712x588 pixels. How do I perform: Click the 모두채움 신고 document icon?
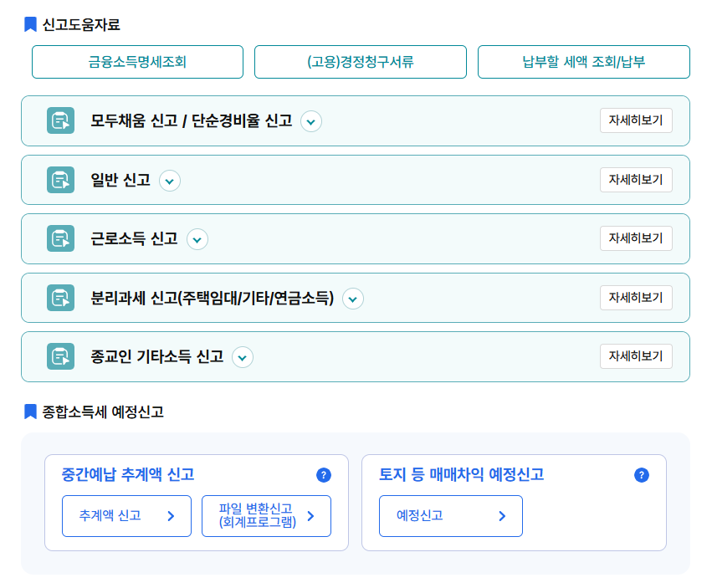tap(59, 120)
